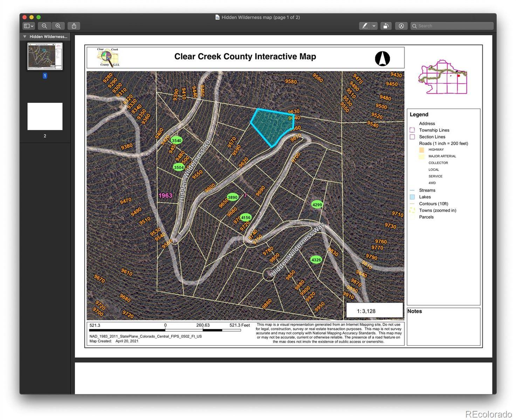Click green address marker 4326
This screenshot has height=420, width=516.
point(316,260)
